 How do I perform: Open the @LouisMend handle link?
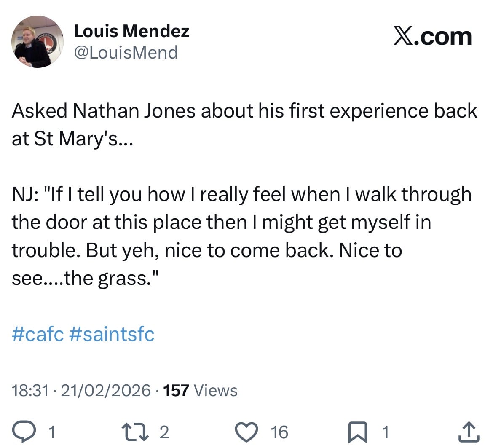[126, 53]
